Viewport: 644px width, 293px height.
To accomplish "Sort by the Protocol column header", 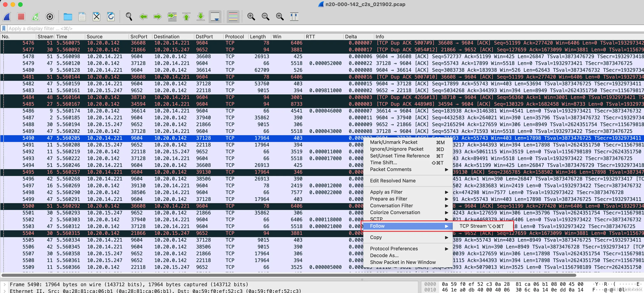I will point(236,36).
